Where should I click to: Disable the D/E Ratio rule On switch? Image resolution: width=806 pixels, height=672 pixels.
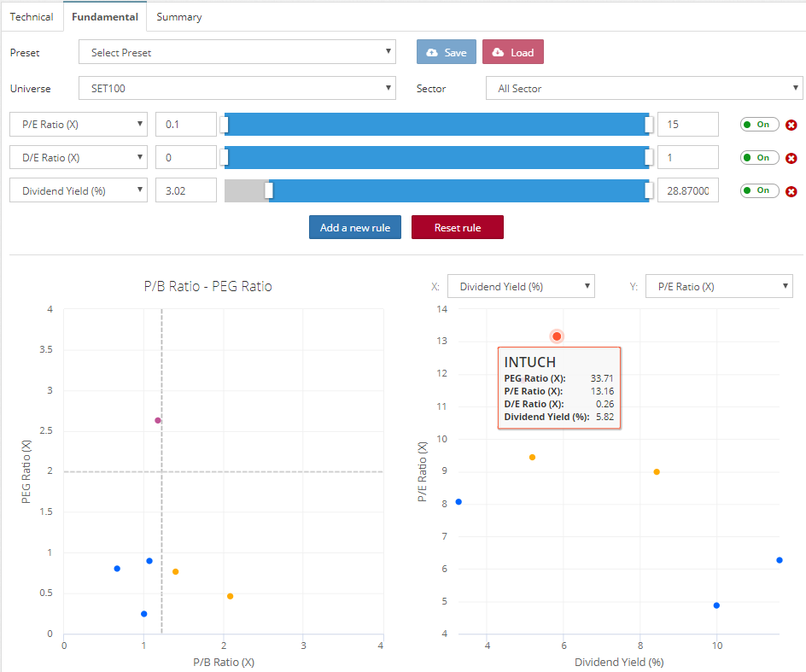point(759,158)
